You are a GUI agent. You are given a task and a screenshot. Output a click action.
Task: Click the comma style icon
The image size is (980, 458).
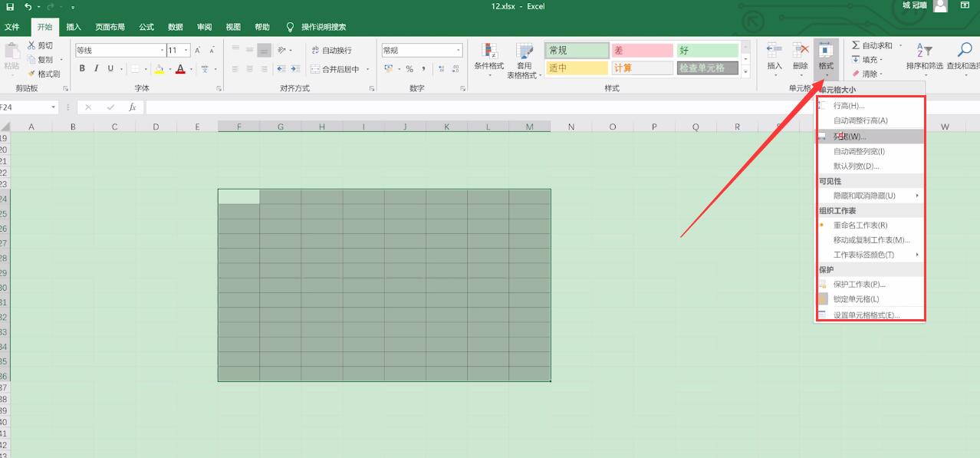tap(423, 69)
